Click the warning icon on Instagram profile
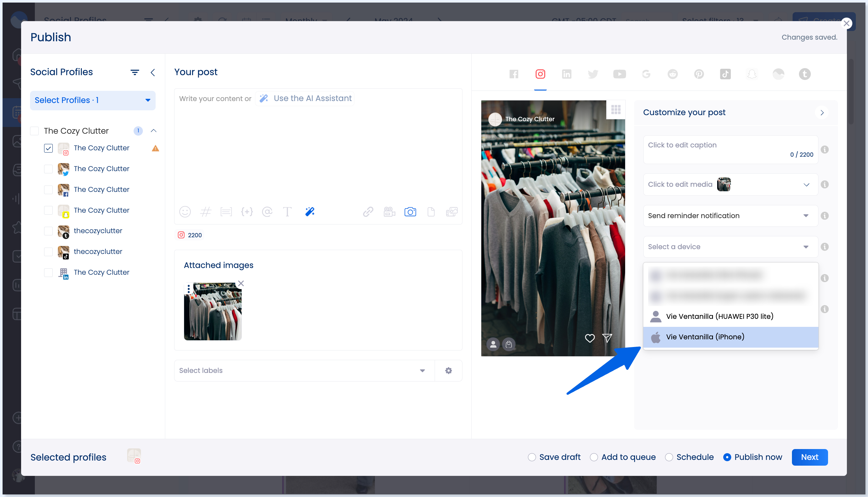The width and height of the screenshot is (868, 497). [156, 148]
